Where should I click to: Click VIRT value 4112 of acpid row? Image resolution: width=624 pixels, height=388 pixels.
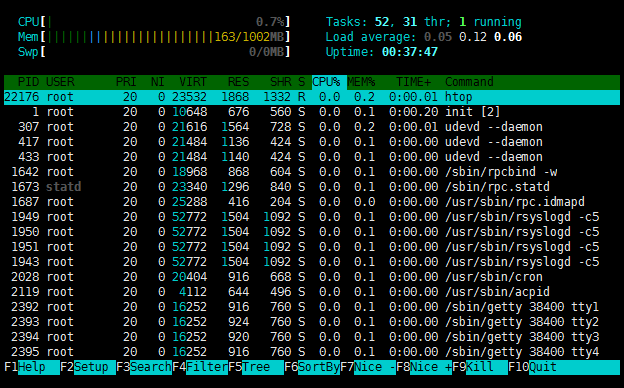[x=193, y=292]
